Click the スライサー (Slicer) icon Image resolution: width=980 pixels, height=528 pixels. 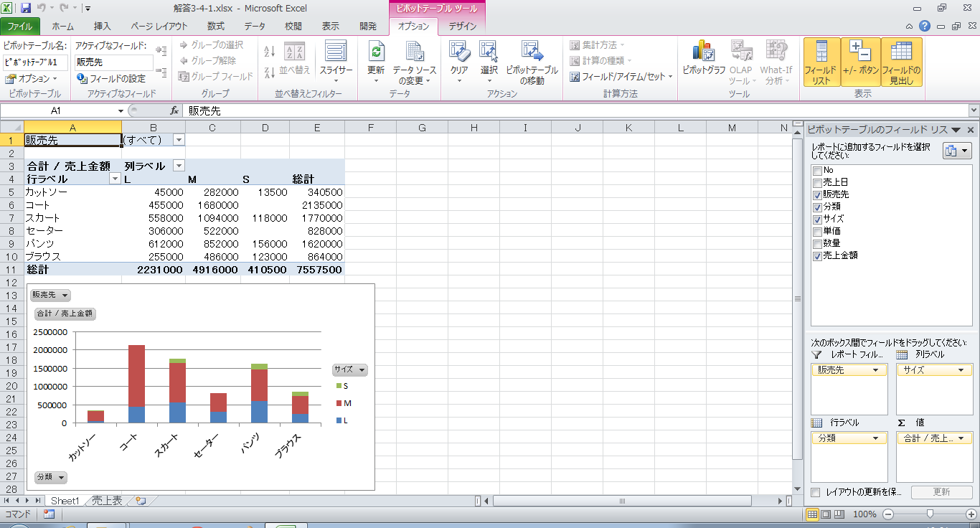click(336, 53)
